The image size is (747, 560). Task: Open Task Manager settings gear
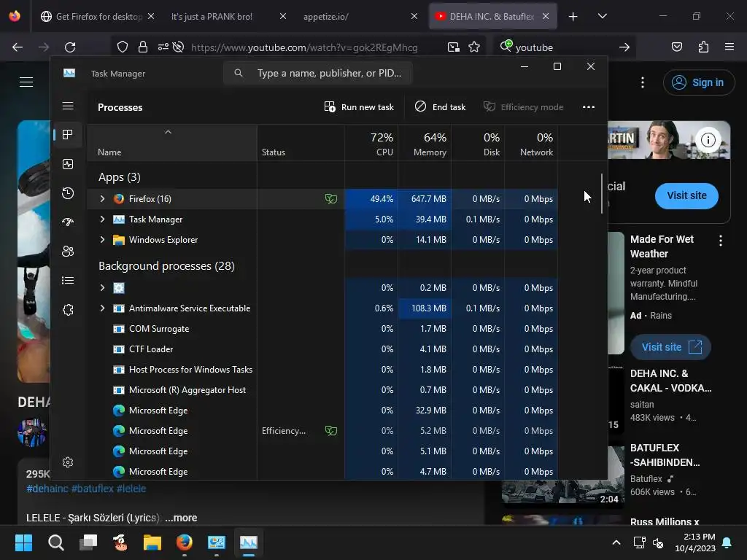pyautogui.click(x=68, y=462)
